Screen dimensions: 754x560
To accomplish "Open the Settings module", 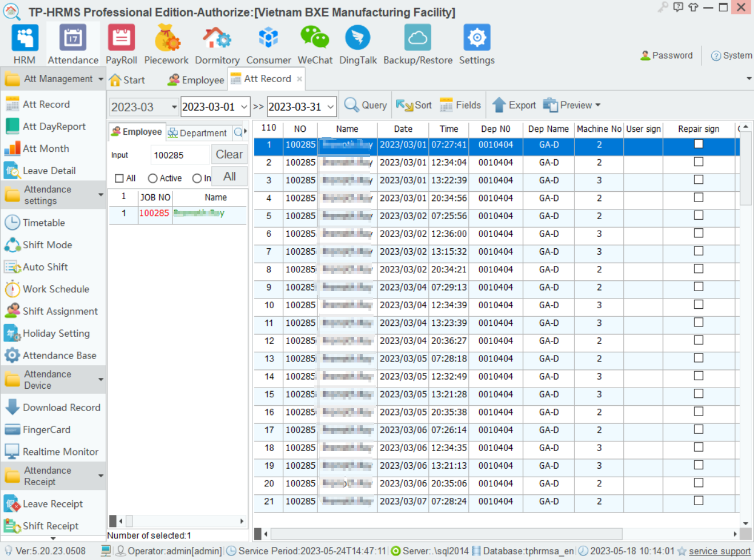I will [477, 45].
